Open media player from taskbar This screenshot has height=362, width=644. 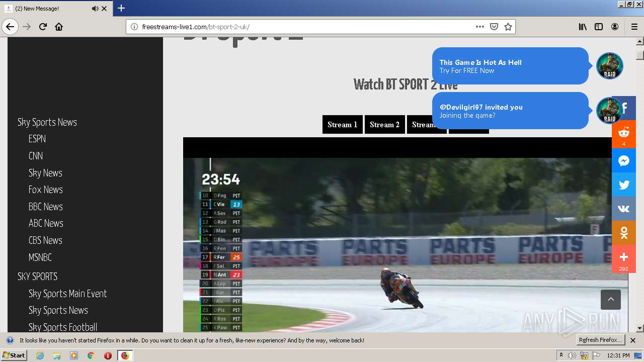(74, 355)
